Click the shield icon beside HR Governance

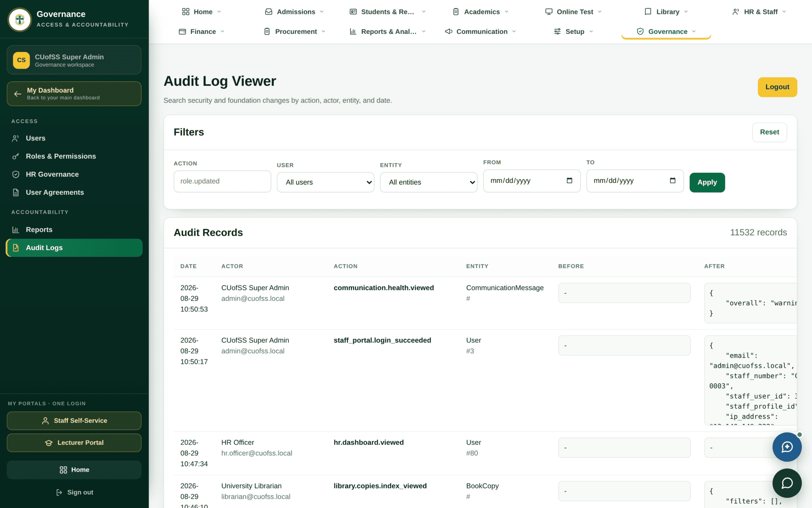pos(16,174)
